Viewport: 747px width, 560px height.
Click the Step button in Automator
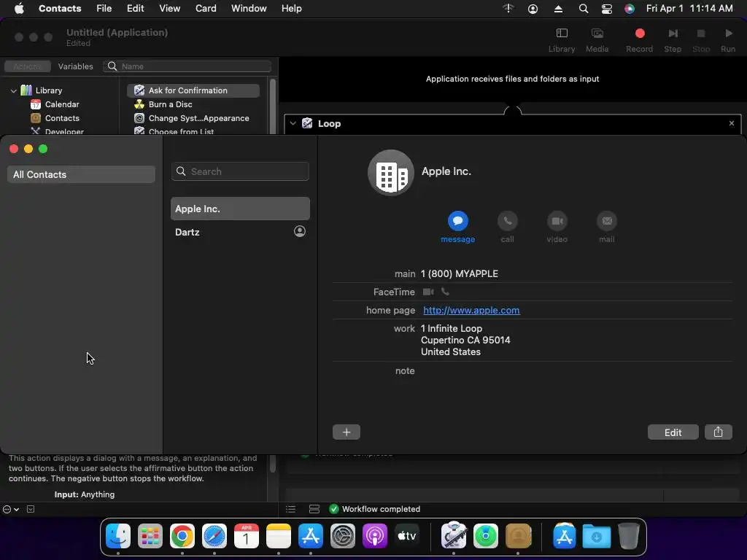673,40
